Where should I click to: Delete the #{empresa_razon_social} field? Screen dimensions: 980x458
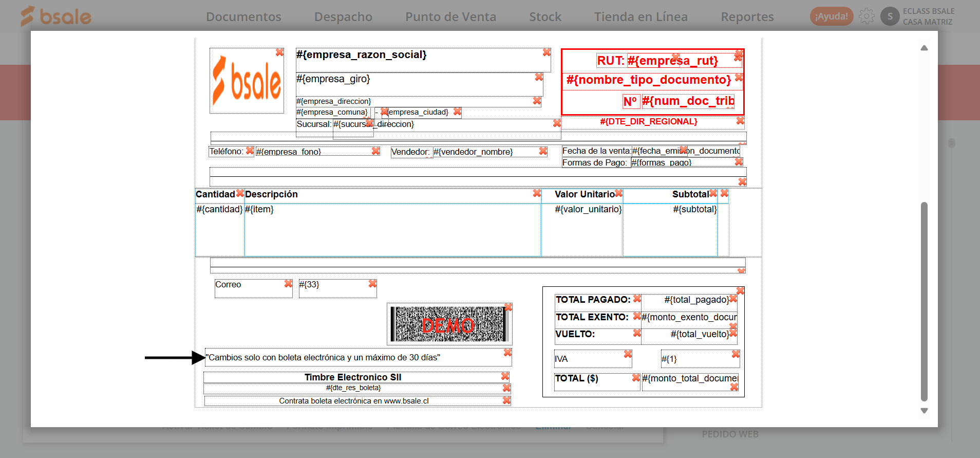click(546, 52)
